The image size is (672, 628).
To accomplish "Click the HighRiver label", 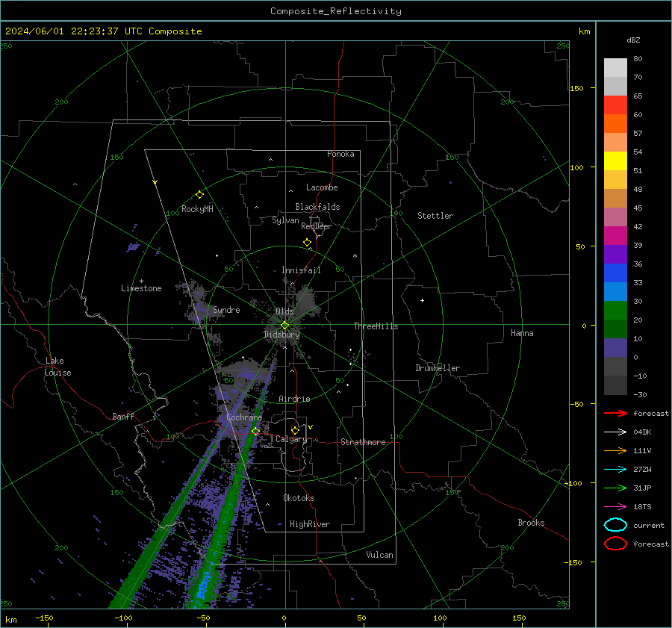I will pos(310,524).
